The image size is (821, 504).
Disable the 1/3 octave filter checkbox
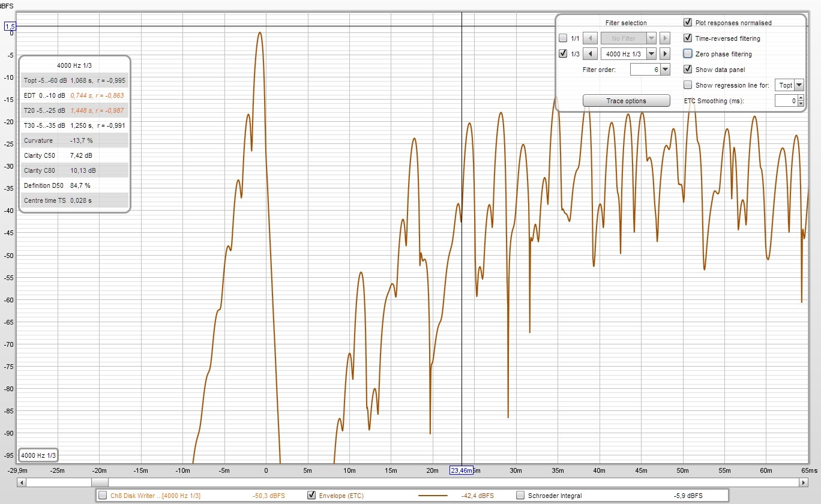[563, 54]
